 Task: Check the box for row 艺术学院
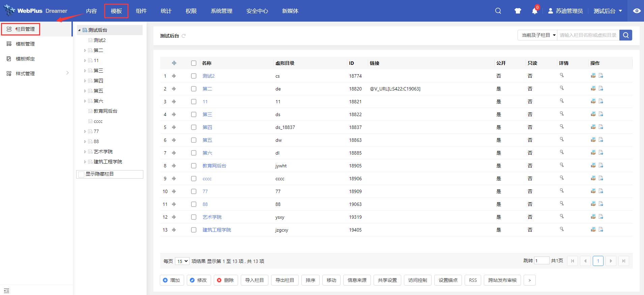pyautogui.click(x=194, y=217)
